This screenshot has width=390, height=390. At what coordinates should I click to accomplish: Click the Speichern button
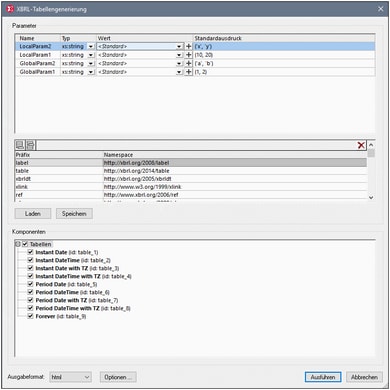click(x=74, y=214)
